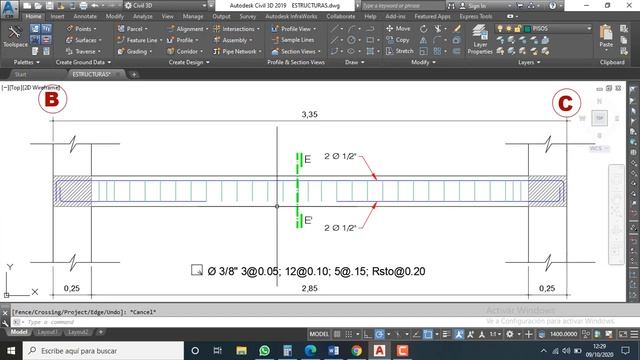Open the Survey ribbon tab
The height and width of the screenshot is (360, 640).
point(247,17)
